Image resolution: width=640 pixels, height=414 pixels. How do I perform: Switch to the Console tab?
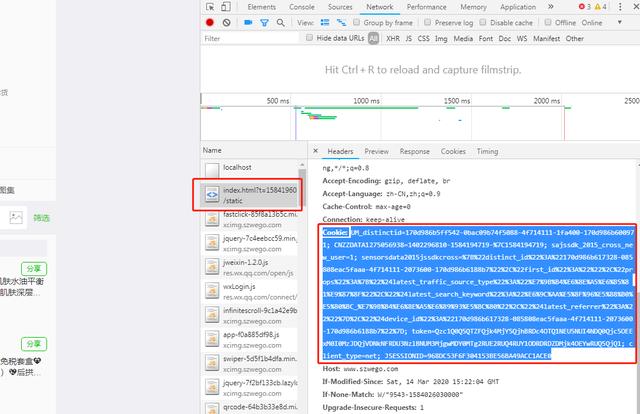[x=302, y=6]
